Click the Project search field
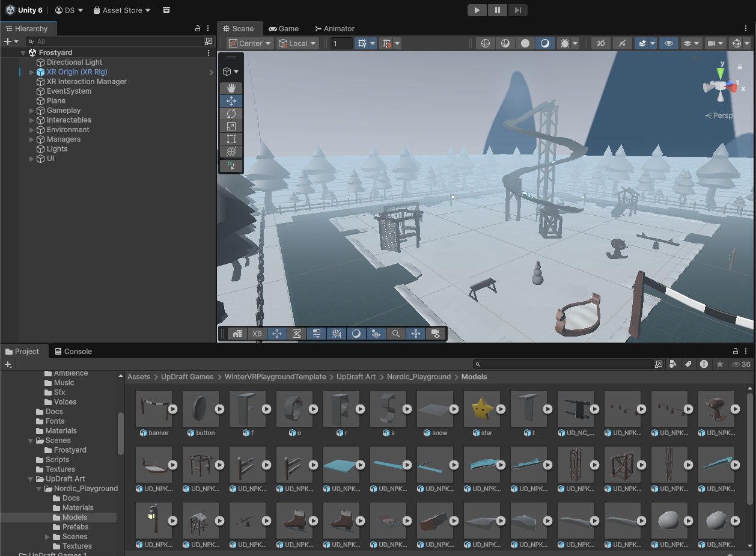 tap(562, 364)
